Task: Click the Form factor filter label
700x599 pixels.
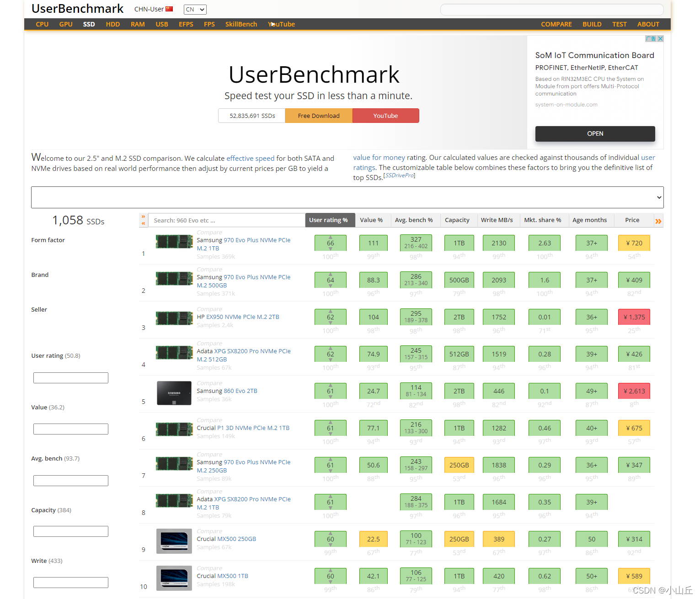Action: [x=48, y=240]
